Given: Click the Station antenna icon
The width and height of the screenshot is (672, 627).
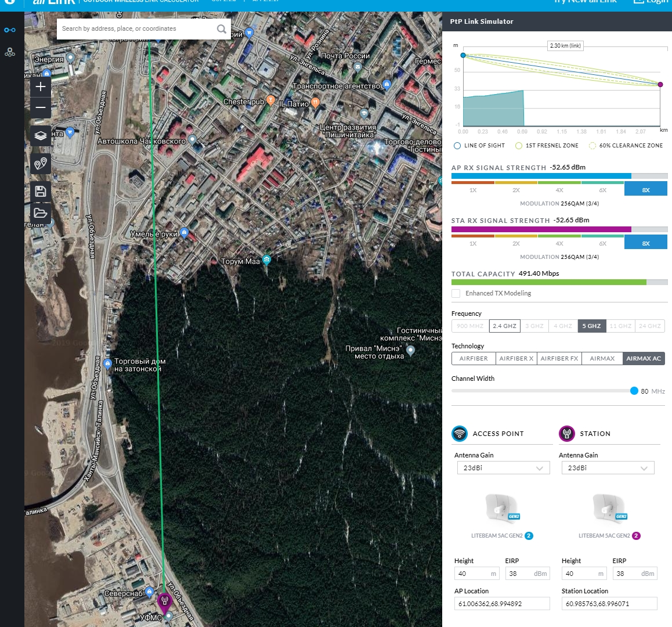Looking at the screenshot, I should click(x=566, y=434).
